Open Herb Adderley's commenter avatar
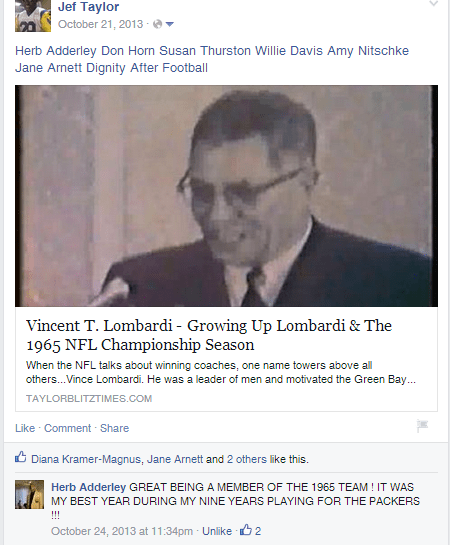Image resolution: width=450 pixels, height=545 pixels. tap(30, 495)
